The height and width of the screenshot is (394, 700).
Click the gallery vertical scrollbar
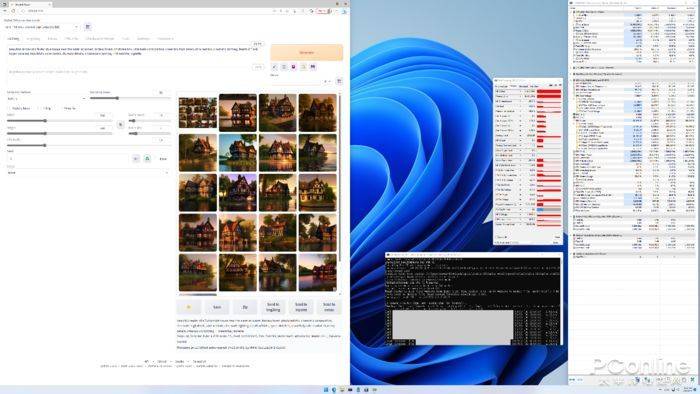coord(339,178)
